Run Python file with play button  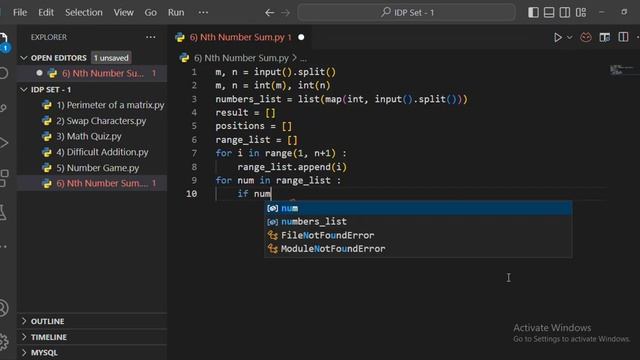pyautogui.click(x=558, y=37)
